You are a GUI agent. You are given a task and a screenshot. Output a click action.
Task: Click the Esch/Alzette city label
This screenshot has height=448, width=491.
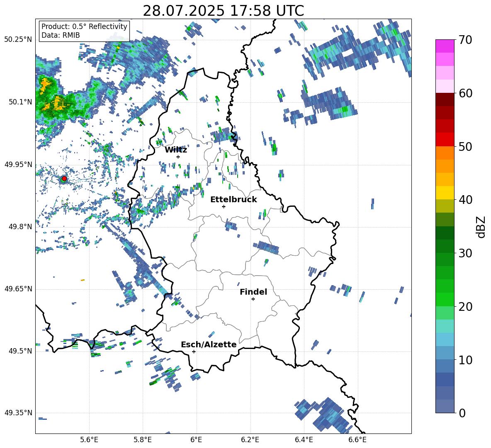point(209,344)
